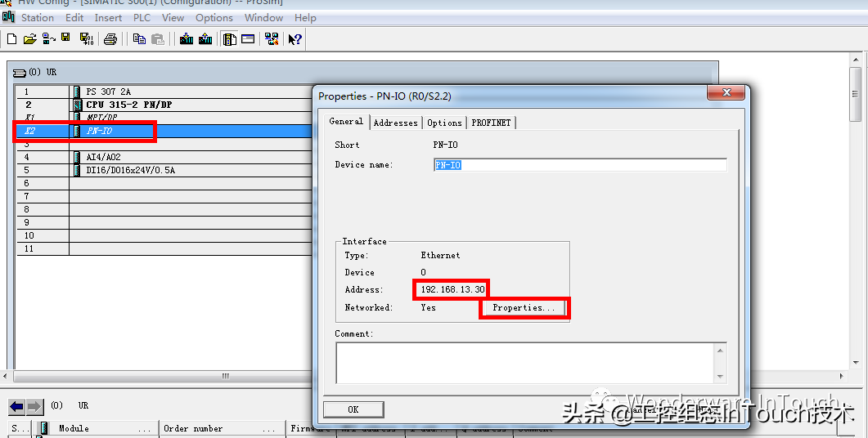Click the Save and Compile icon
Screen dimensions: 868x438
tap(86, 38)
